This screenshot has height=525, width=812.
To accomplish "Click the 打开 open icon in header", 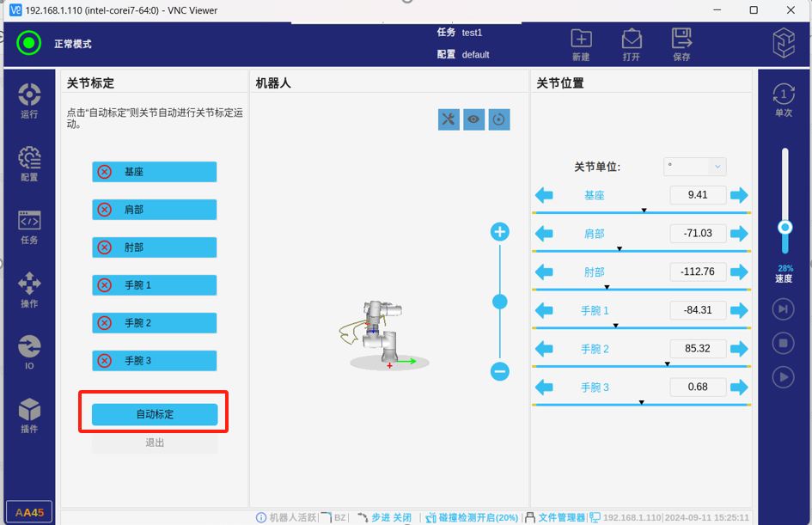I will [x=632, y=45].
